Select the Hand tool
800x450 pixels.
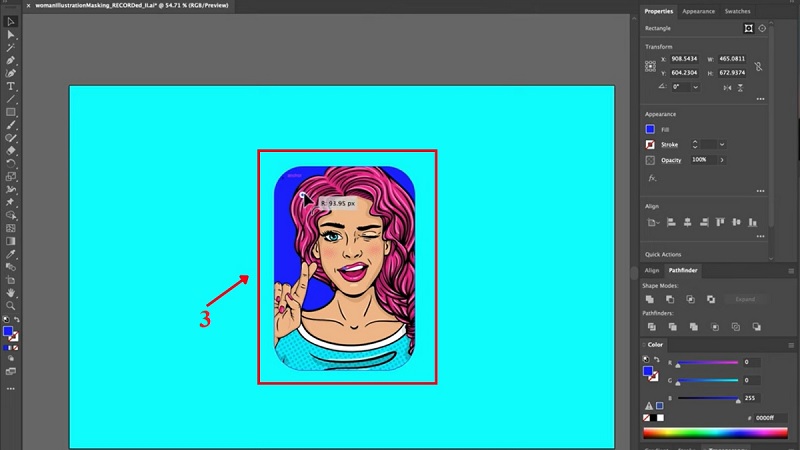pyautogui.click(x=11, y=293)
